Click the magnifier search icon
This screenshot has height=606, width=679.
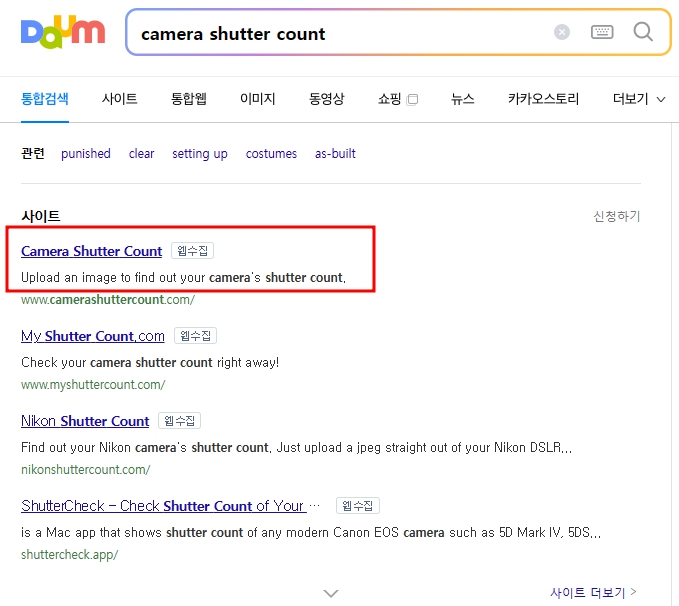pyautogui.click(x=643, y=32)
